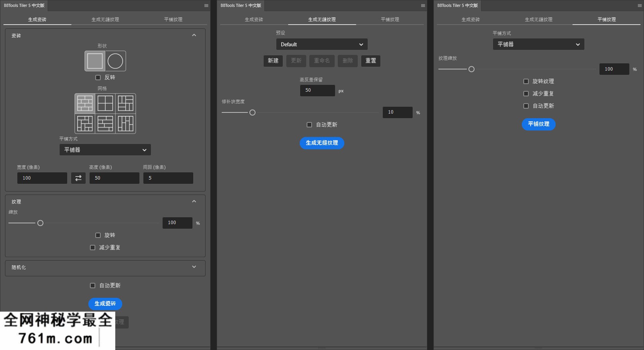The width and height of the screenshot is (644, 350).
Task: Click the 重命名 preset button
Action: 322,61
